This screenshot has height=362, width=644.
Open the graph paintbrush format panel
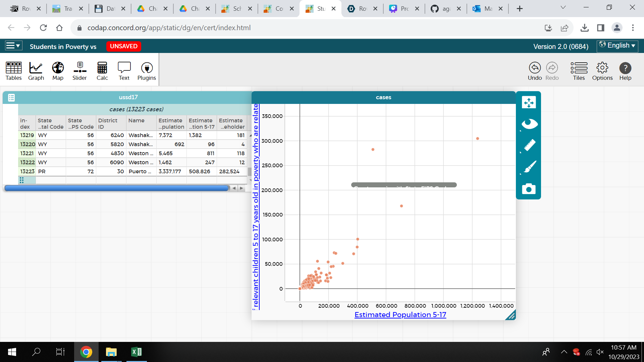point(529,167)
